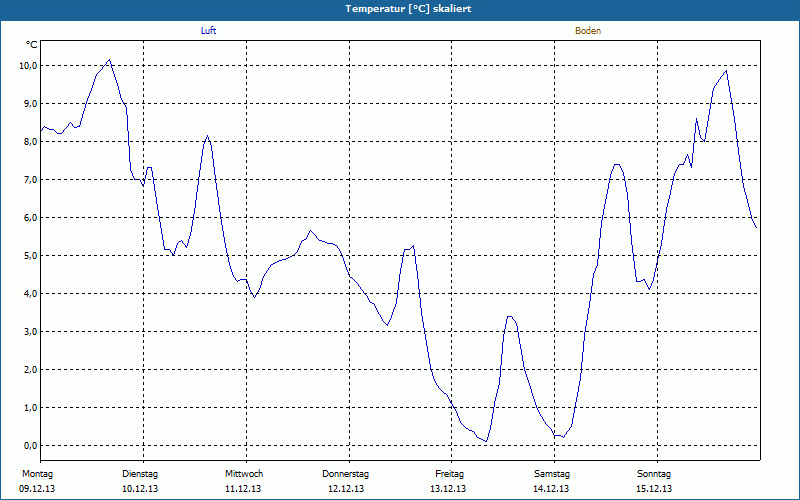
Task: Click the 5,0 y-axis value
Action: [x=31, y=256]
